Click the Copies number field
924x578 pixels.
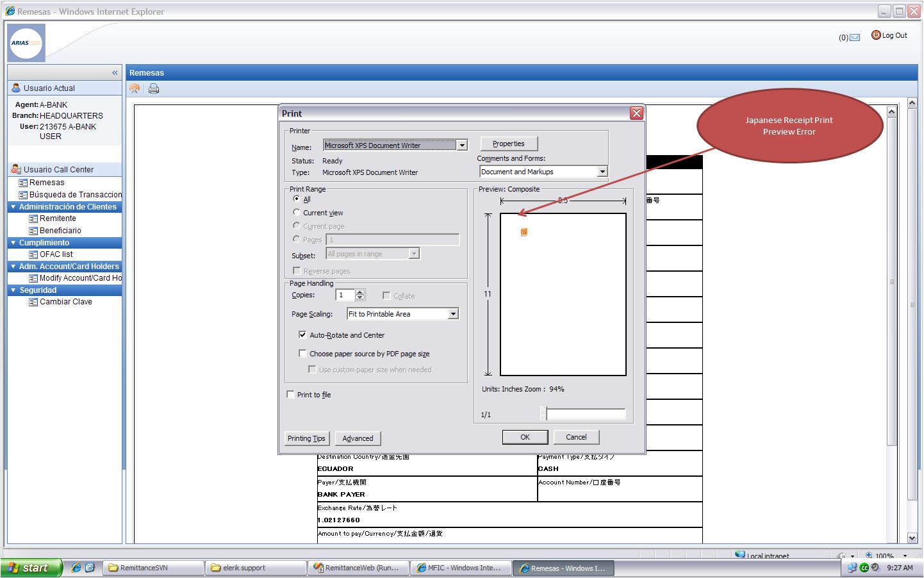345,295
